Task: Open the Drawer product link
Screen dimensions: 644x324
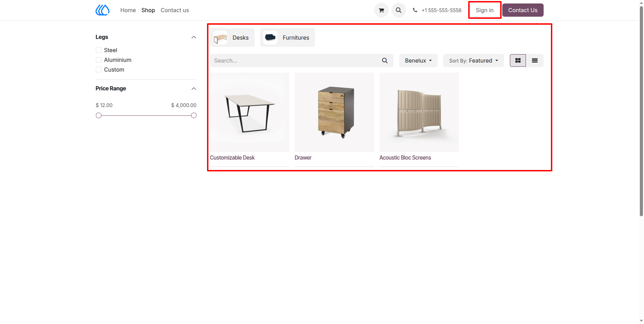Action: pyautogui.click(x=303, y=157)
